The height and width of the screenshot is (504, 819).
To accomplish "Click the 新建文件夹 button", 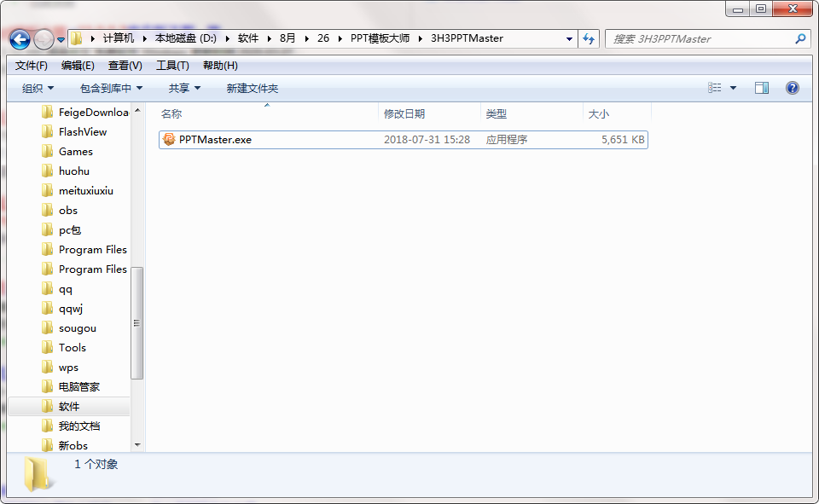I will coord(253,89).
